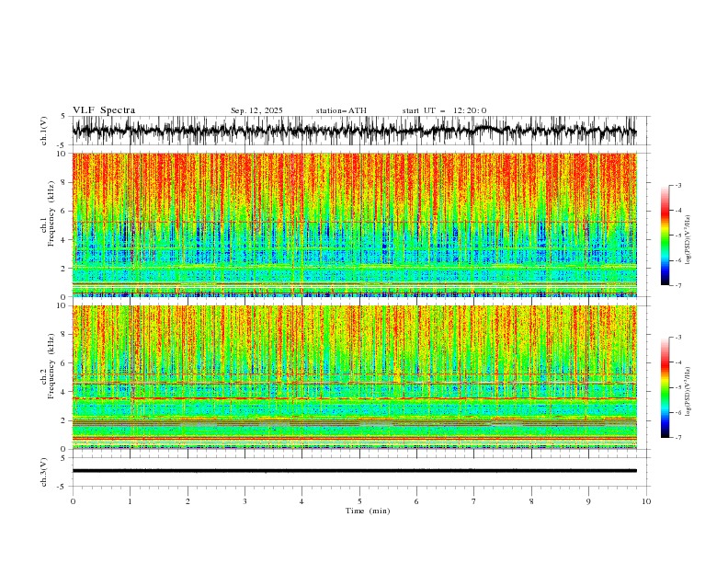Click the "-7" tick on ch.2 colorbar
The height and width of the screenshot is (563, 728).
coord(677,438)
